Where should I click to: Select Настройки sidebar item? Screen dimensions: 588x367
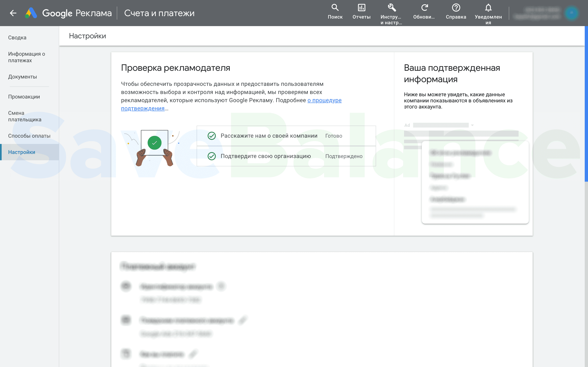click(x=22, y=152)
